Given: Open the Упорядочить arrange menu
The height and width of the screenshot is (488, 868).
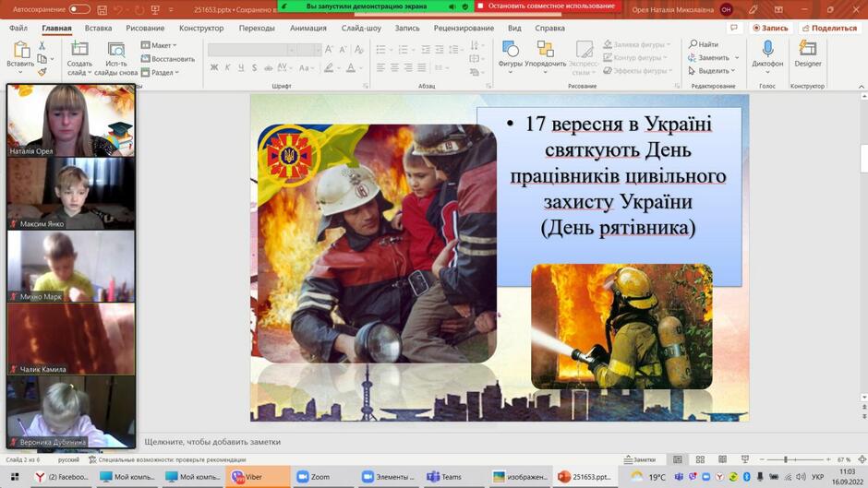Looking at the screenshot, I should point(545,57).
